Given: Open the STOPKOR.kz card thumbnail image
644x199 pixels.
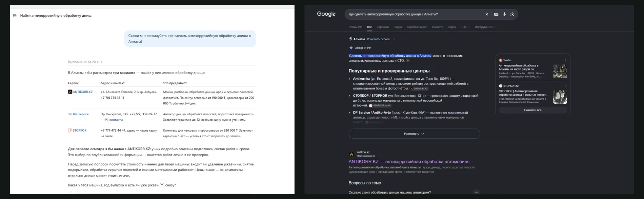Looking at the screenshot, I should (x=560, y=97).
